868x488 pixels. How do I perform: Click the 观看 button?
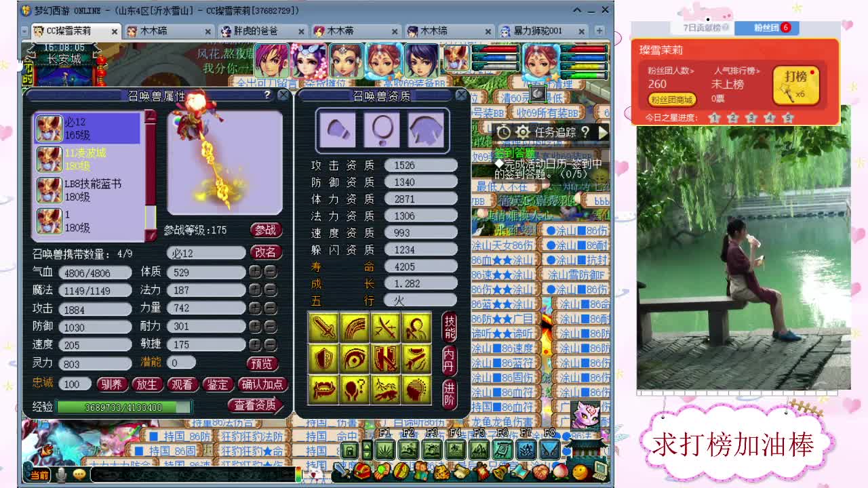(x=182, y=384)
